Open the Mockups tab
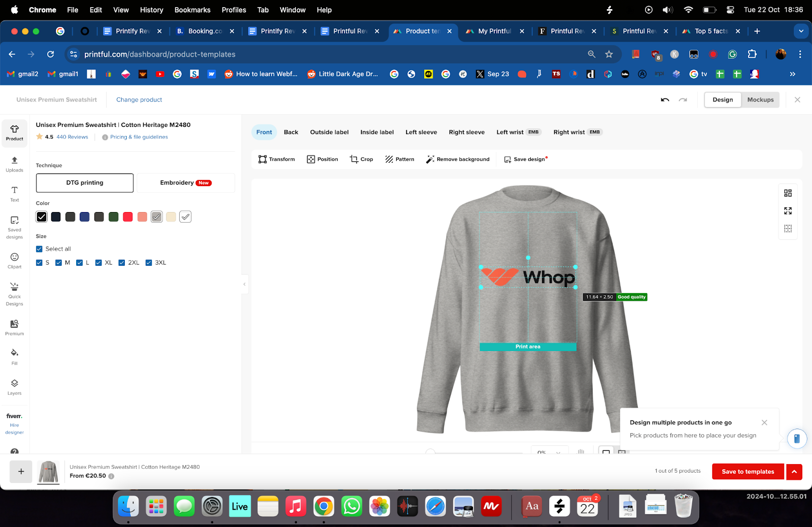 760,99
